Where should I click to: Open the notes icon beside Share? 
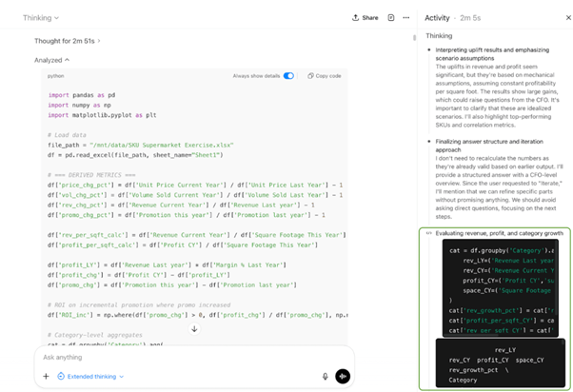(x=391, y=17)
